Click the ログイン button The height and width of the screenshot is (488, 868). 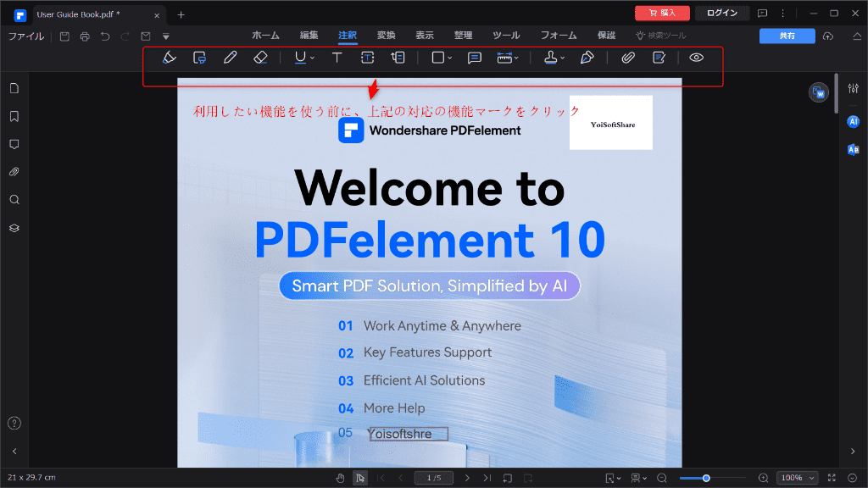(x=722, y=13)
